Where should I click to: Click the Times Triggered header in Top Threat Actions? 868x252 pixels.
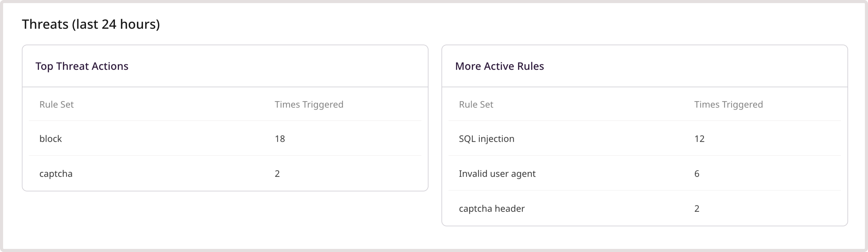tap(309, 104)
